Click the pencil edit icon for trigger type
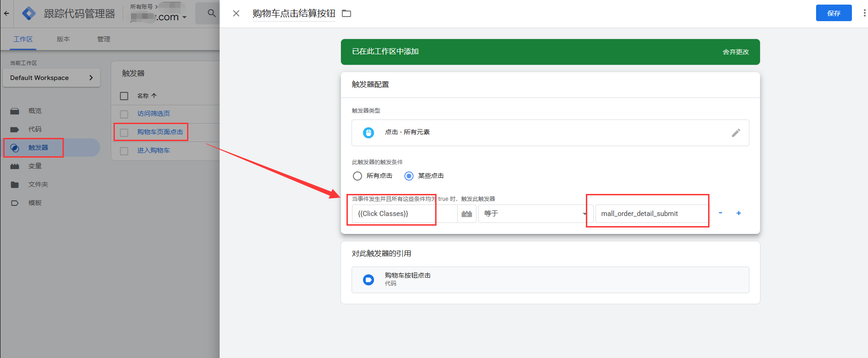868x358 pixels. tap(736, 133)
